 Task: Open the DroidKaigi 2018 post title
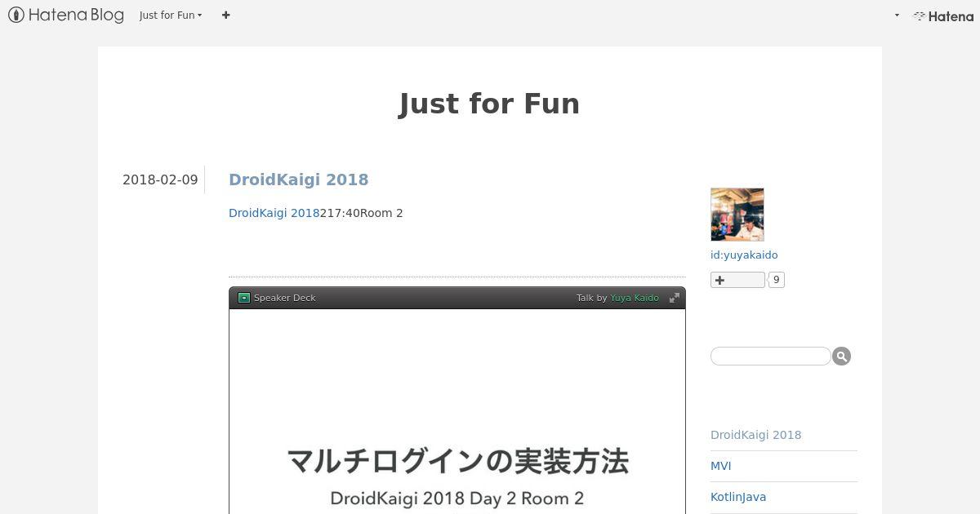tap(298, 179)
